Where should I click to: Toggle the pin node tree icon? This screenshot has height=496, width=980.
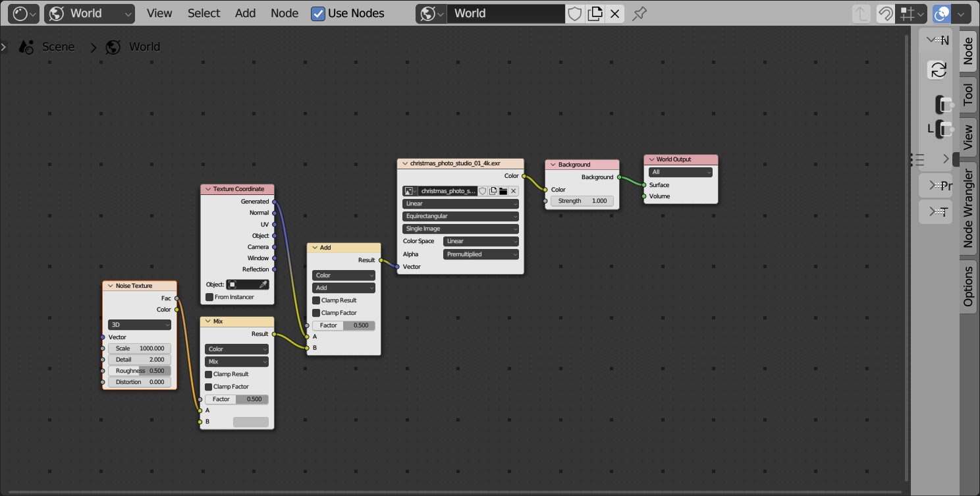pos(639,13)
